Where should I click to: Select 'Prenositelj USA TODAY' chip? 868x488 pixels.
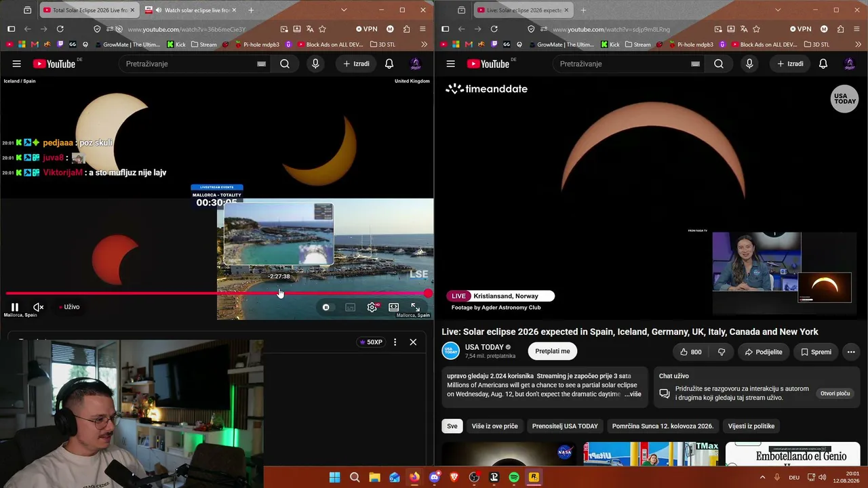(565, 426)
